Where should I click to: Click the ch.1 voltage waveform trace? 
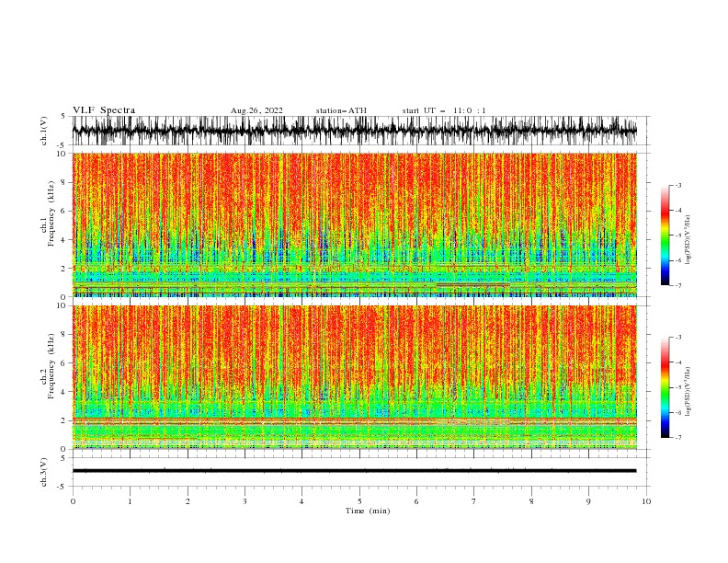[x=355, y=131]
